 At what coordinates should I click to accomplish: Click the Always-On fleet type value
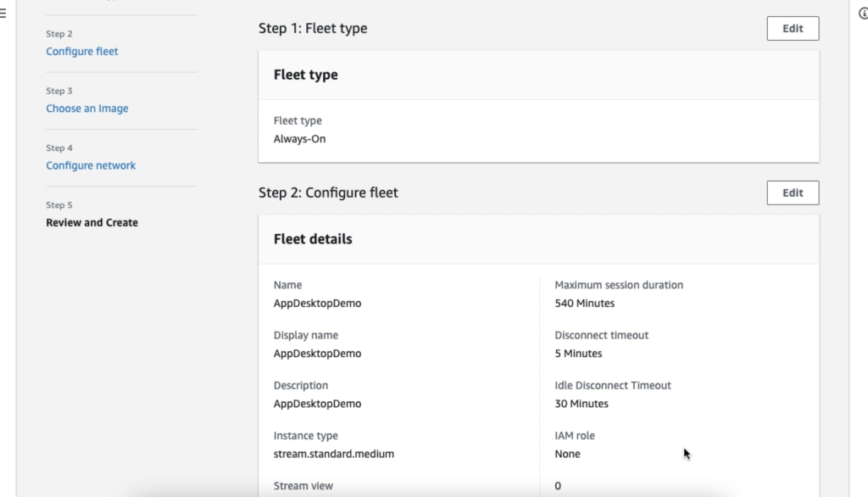[299, 138]
